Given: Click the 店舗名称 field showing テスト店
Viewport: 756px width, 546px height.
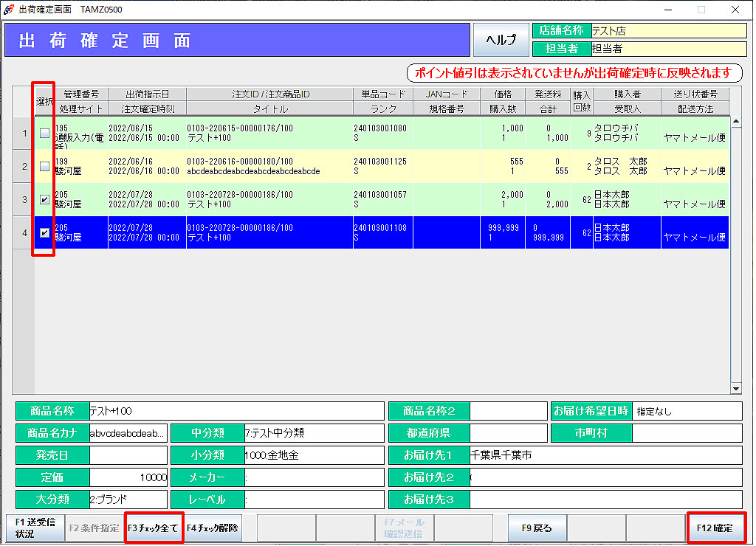Looking at the screenshot, I should coord(668,31).
